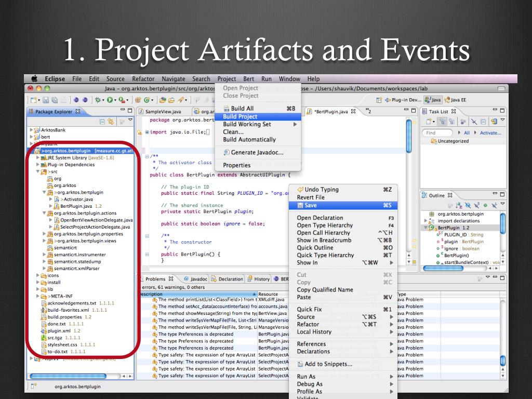Toggle Focus on Workweek in Task List
Image resolution: width=532 pixels, height=399 pixels.
point(462,122)
